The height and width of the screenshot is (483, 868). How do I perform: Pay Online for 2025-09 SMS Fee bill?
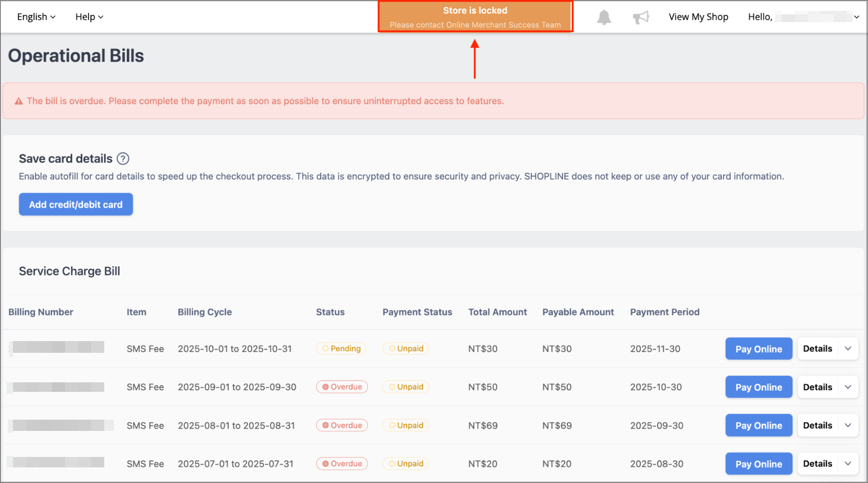click(x=759, y=387)
